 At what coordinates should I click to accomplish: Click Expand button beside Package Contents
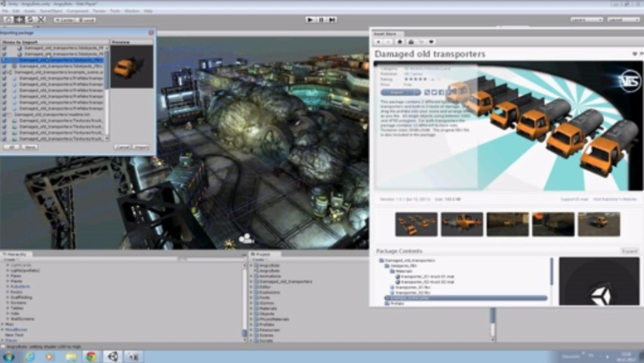[x=630, y=251]
